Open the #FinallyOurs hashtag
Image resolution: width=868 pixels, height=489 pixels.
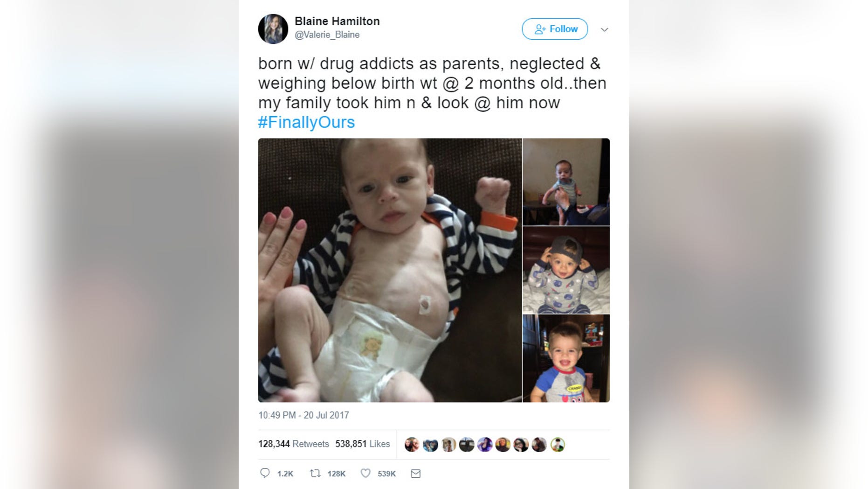pyautogui.click(x=306, y=122)
